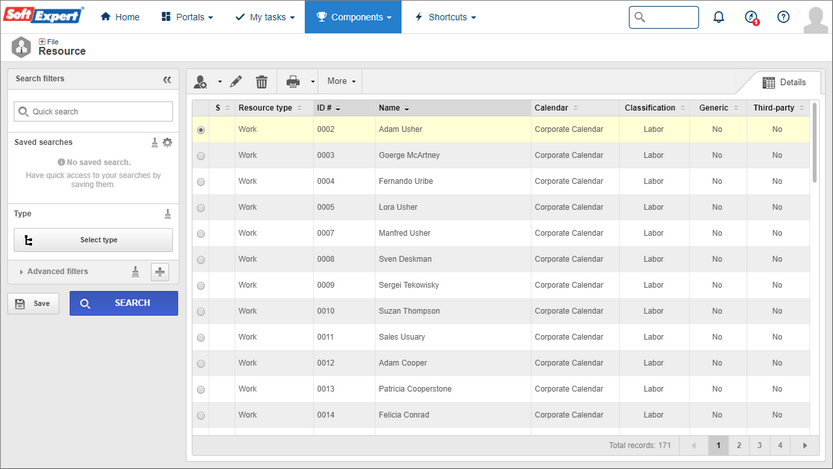Open the Portals dropdown menu
This screenshot has width=833, height=469.
[188, 17]
